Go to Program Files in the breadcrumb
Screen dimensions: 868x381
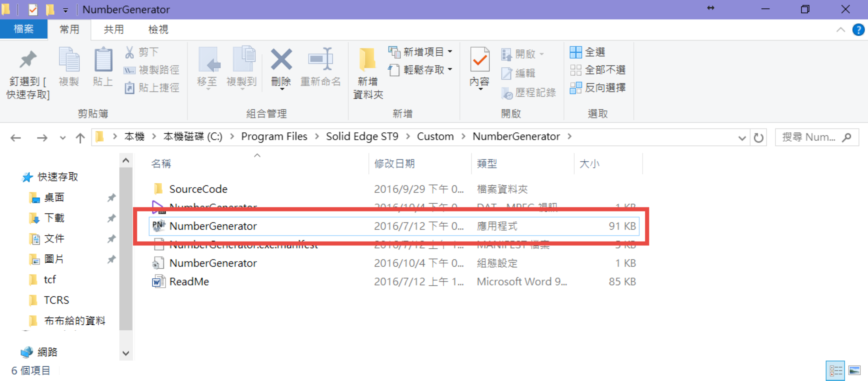(274, 136)
